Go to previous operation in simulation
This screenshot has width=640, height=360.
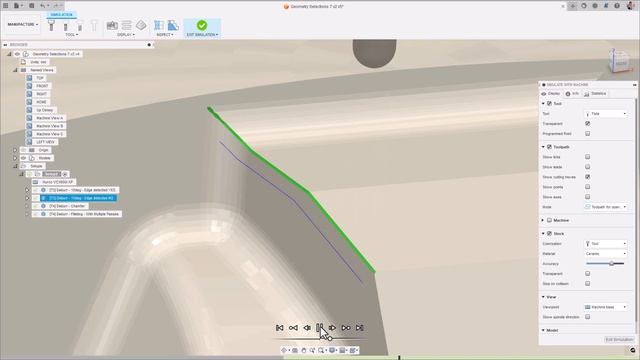[x=293, y=328]
